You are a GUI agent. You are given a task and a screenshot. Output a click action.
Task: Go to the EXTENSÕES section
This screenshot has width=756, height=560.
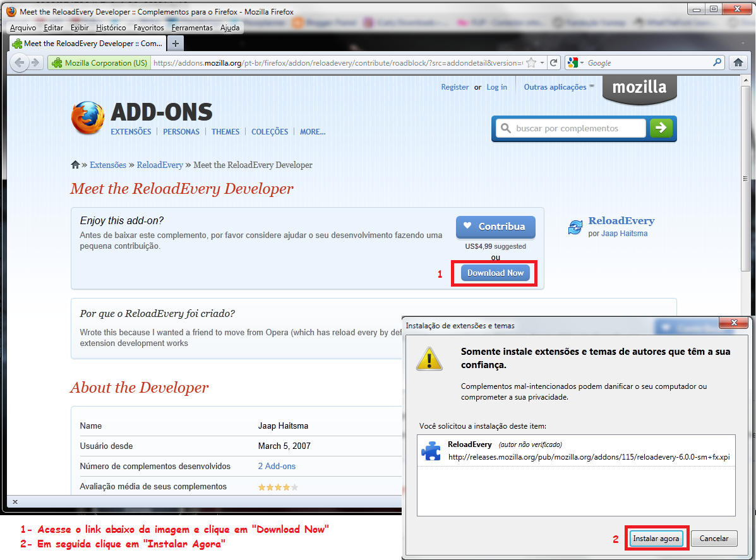click(x=131, y=131)
